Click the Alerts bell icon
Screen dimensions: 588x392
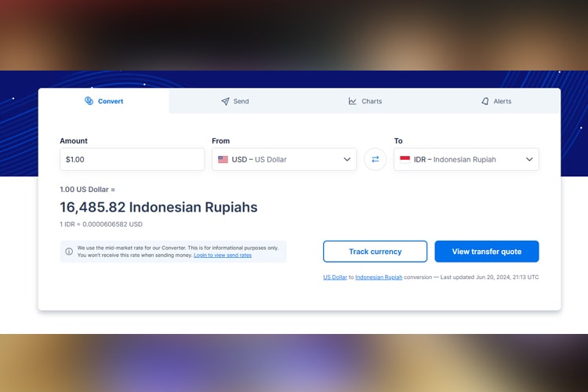point(485,101)
